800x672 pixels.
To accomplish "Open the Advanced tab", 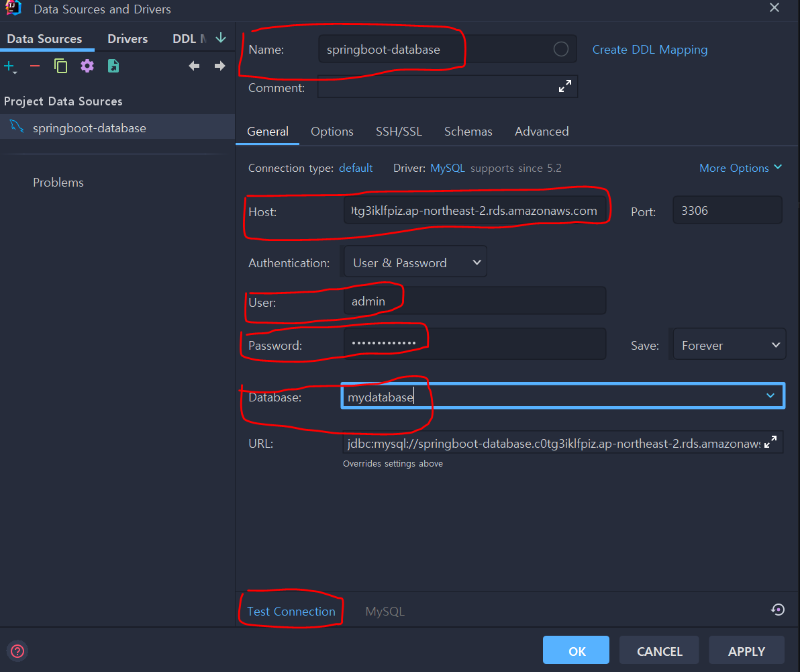I will [542, 132].
